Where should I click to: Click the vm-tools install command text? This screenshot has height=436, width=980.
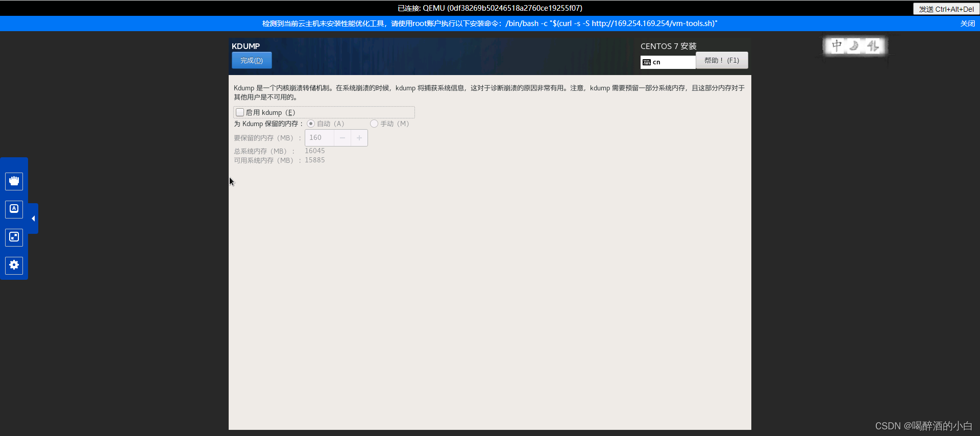(611, 23)
